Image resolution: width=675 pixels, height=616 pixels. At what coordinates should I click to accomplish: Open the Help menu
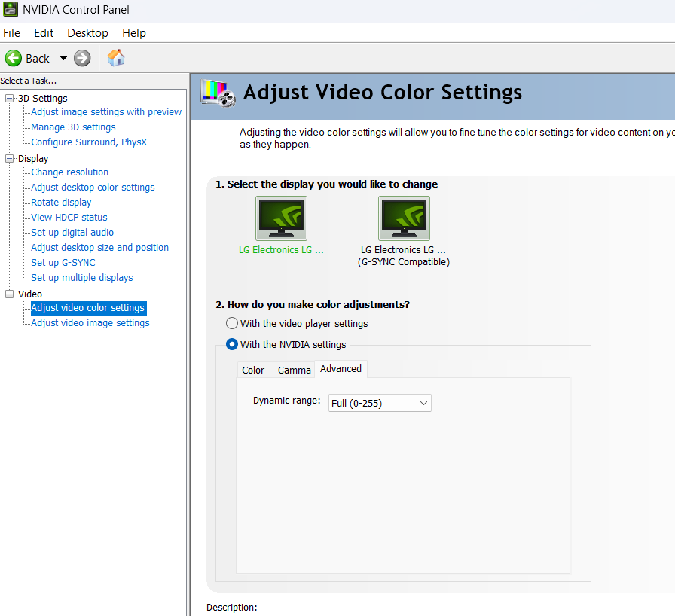point(134,33)
